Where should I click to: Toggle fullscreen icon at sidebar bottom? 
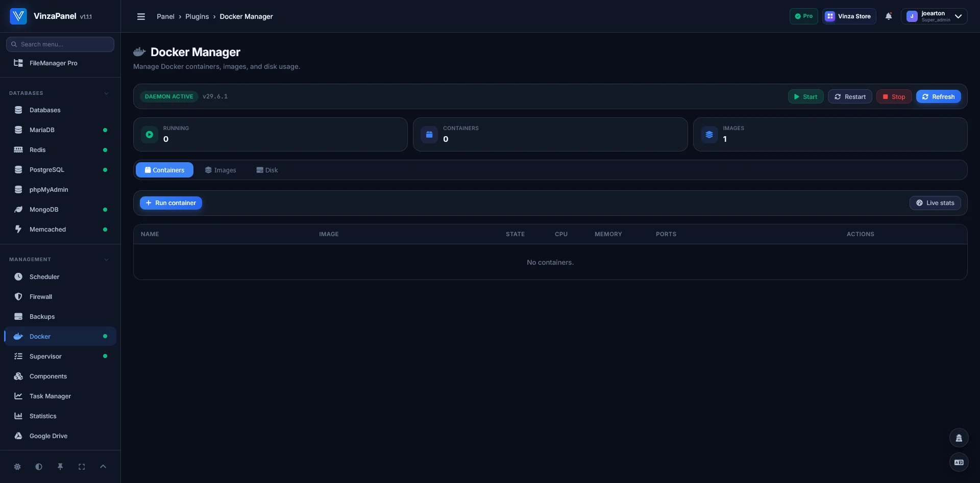pos(82,467)
